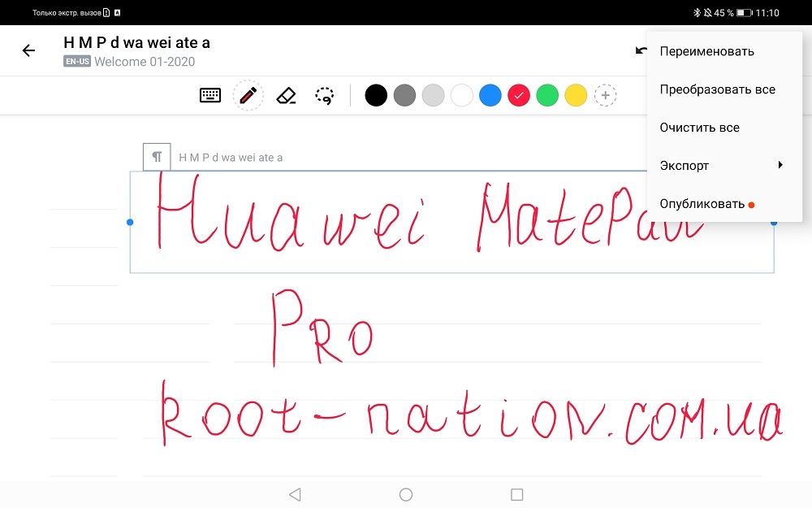This screenshot has height=508, width=812.
Task: Choose Очистить все in the menu
Action: [724, 128]
